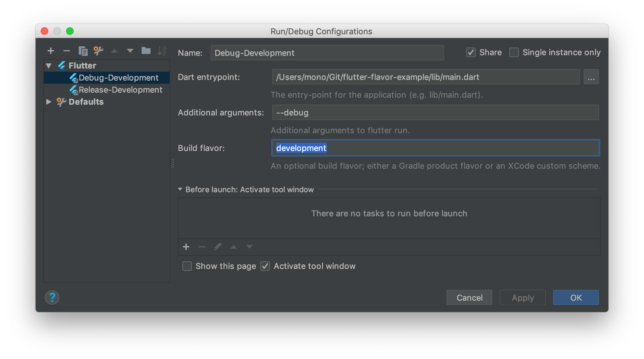
Task: Click the help question mark icon
Action: tap(52, 297)
